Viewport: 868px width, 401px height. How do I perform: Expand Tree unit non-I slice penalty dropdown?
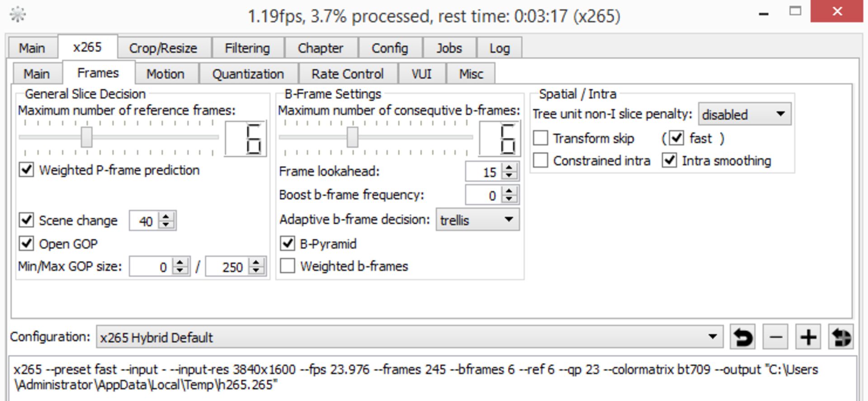pyautogui.click(x=744, y=114)
